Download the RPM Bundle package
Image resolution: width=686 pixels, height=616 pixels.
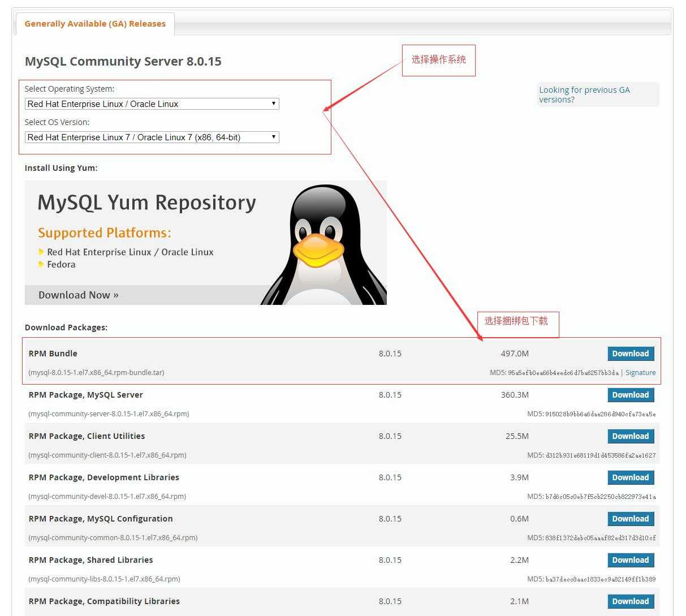coord(631,354)
